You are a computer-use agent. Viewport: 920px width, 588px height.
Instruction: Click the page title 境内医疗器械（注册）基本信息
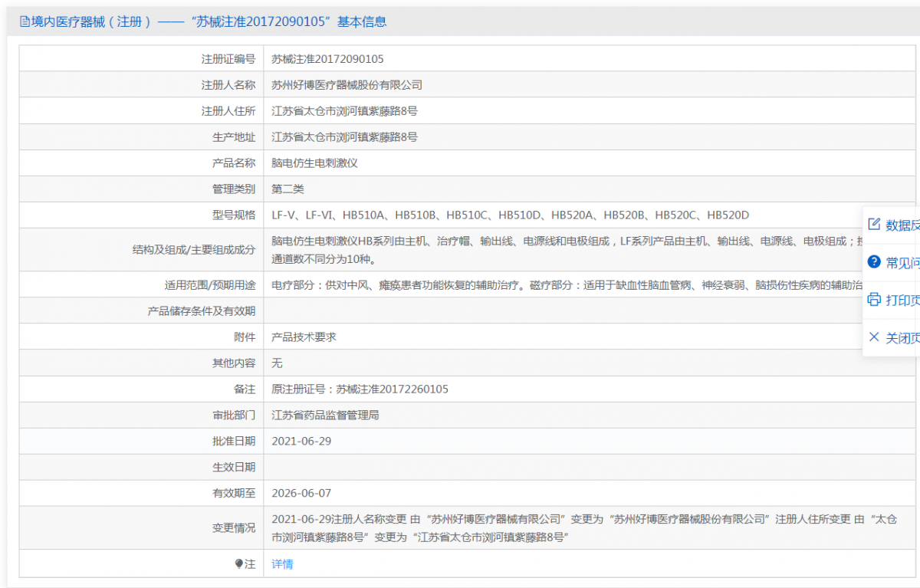[203, 22]
